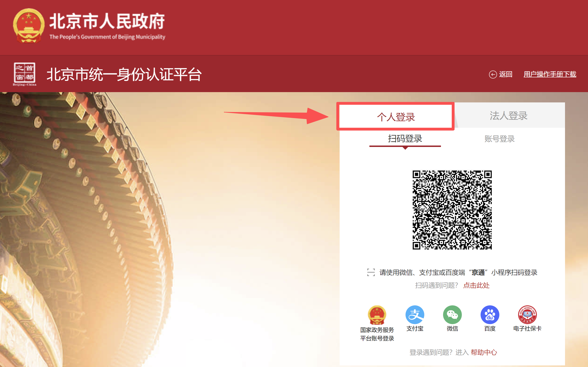Click the 国家政务服务平台账号登录 text label

pos(377,334)
